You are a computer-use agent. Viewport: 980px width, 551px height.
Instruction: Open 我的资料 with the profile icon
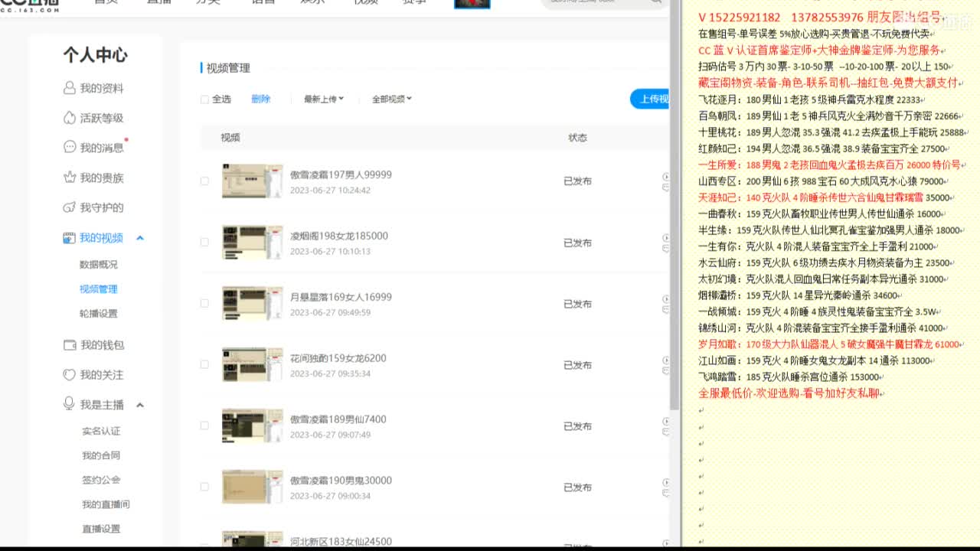pos(70,88)
